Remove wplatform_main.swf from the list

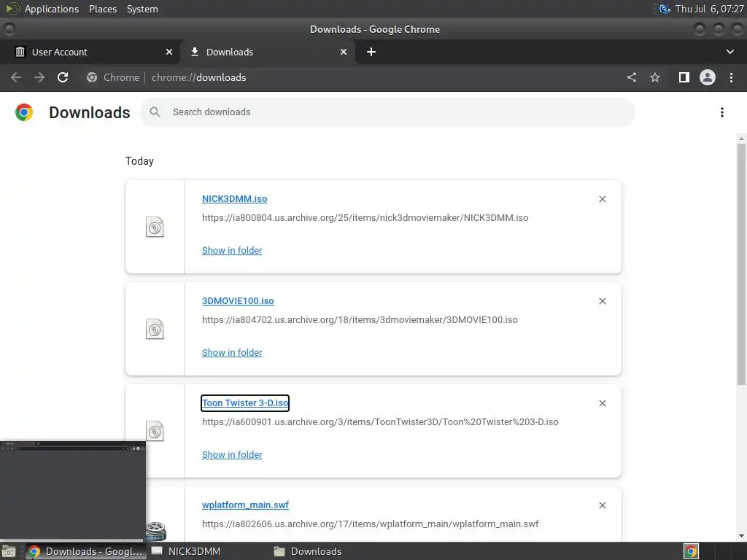pos(602,505)
